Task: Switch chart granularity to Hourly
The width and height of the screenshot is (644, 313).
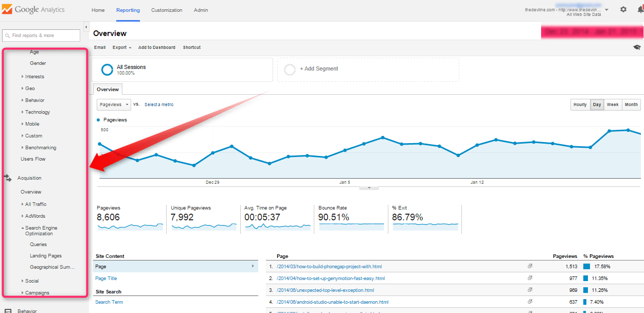Action: pyautogui.click(x=580, y=105)
